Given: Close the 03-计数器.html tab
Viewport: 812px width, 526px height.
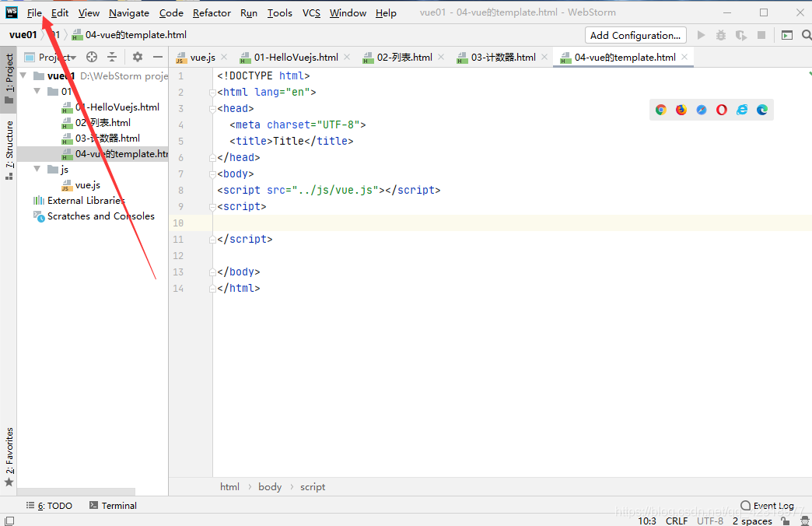Looking at the screenshot, I should tap(544, 57).
